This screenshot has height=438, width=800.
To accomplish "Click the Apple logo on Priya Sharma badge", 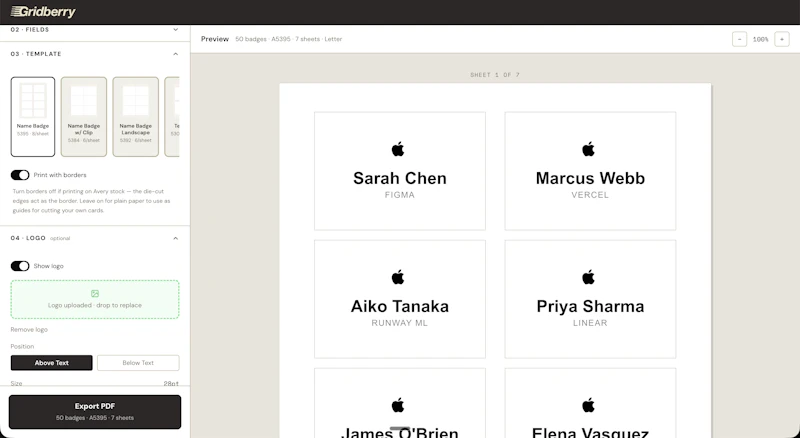I will 588,277.
